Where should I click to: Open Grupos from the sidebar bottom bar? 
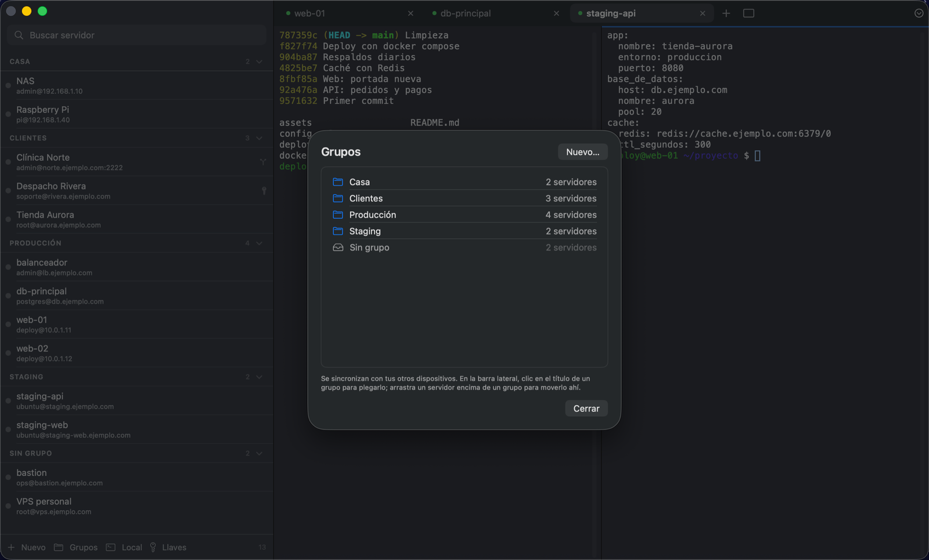pyautogui.click(x=76, y=547)
